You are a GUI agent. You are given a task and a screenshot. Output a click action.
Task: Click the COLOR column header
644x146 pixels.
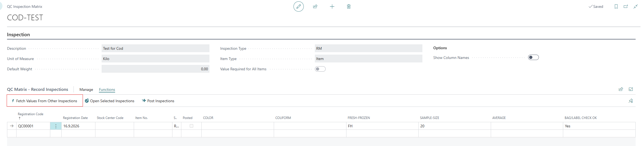[x=208, y=118]
